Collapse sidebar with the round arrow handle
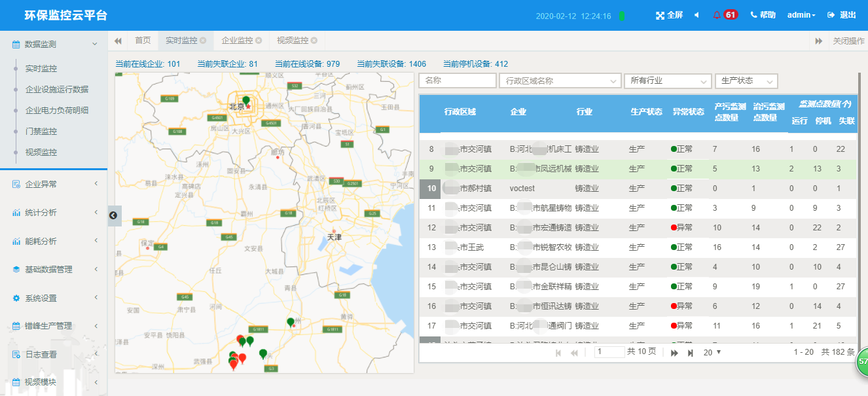 (113, 215)
